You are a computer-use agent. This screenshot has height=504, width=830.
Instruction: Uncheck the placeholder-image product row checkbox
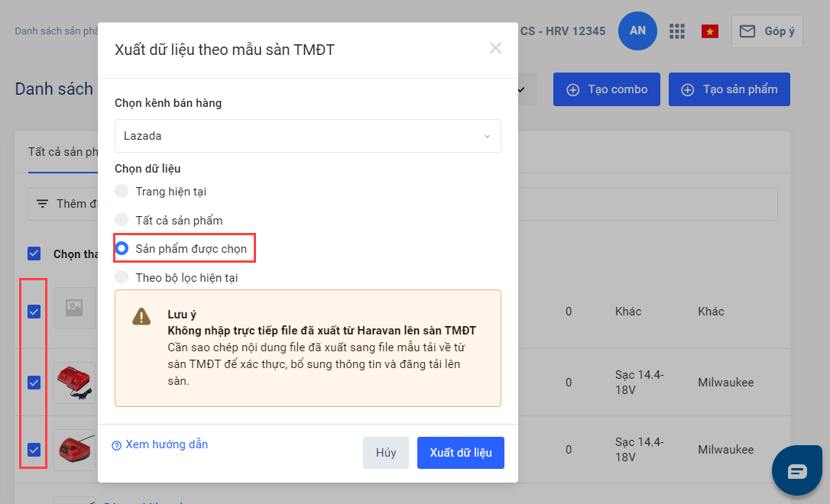coord(34,312)
